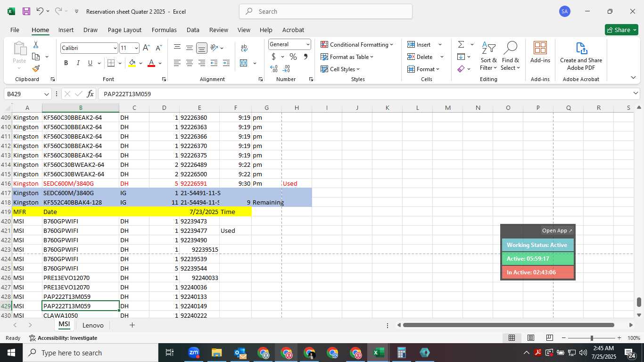Apply Comma Style number format
This screenshot has height=362, width=644.
(305, 57)
